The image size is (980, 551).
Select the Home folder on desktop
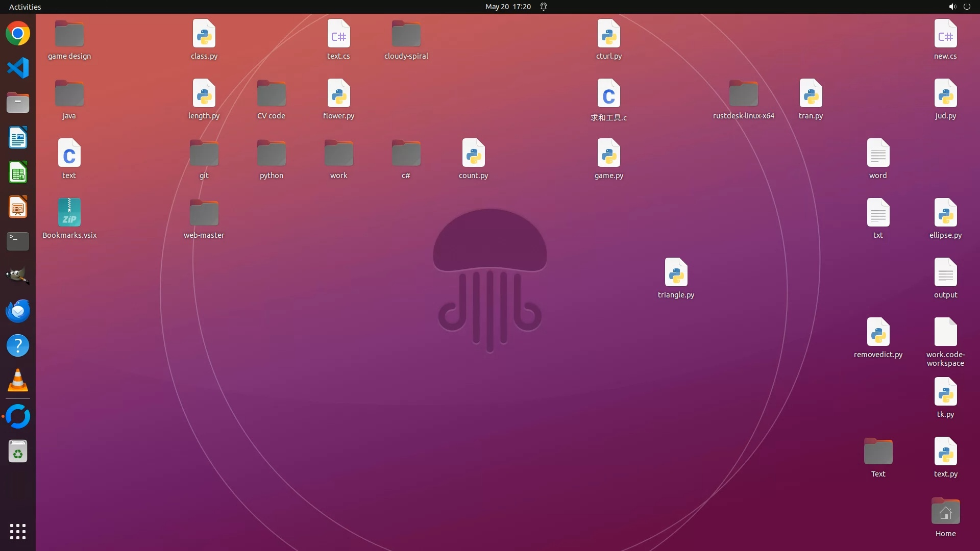pyautogui.click(x=945, y=512)
